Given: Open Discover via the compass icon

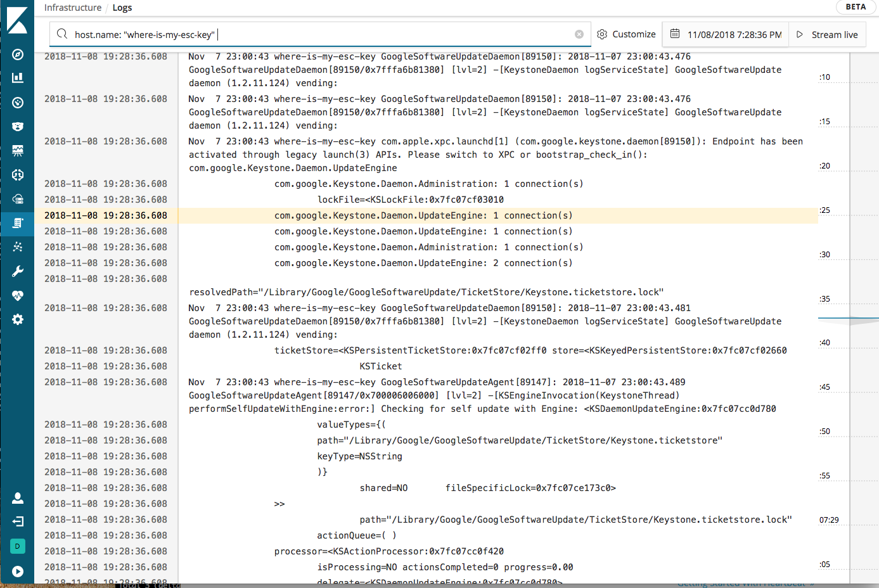Looking at the screenshot, I should [x=18, y=54].
